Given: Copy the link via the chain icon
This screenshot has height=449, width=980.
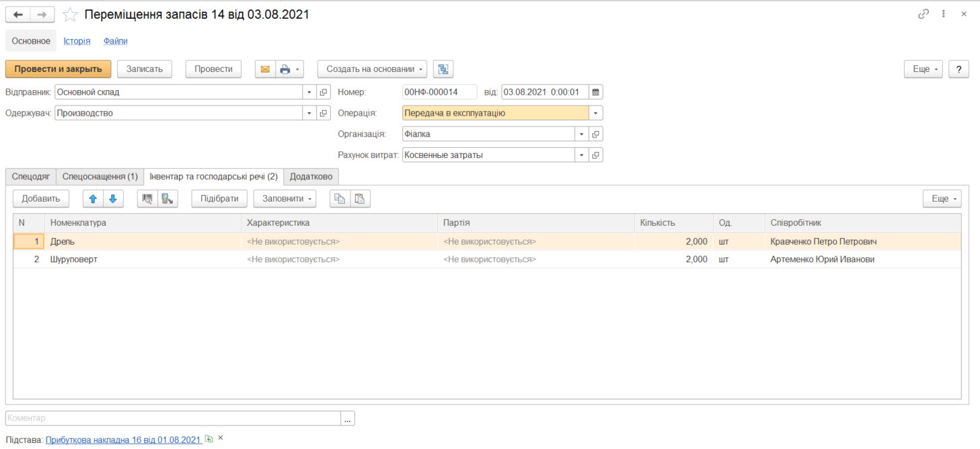Looking at the screenshot, I should [924, 14].
